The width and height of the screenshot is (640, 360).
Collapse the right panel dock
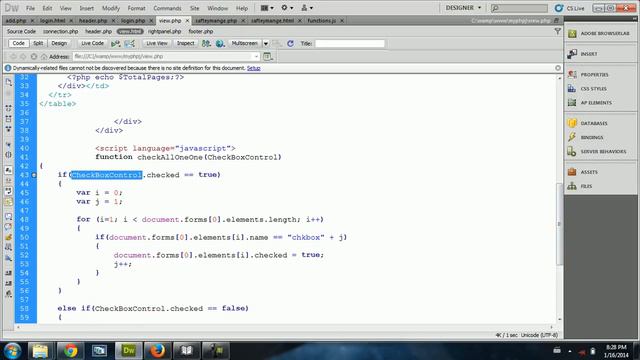point(634,18)
